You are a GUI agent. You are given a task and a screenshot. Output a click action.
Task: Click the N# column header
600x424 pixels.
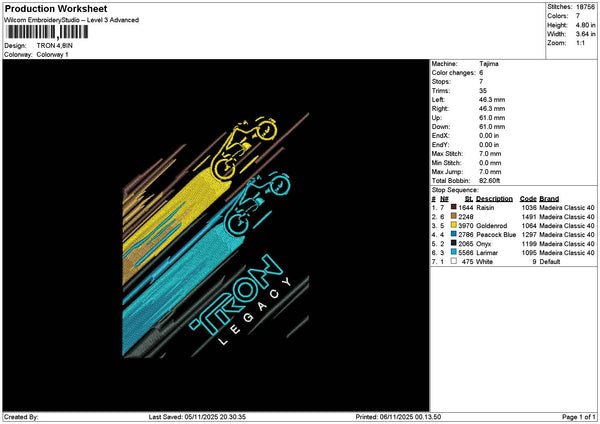click(x=444, y=199)
